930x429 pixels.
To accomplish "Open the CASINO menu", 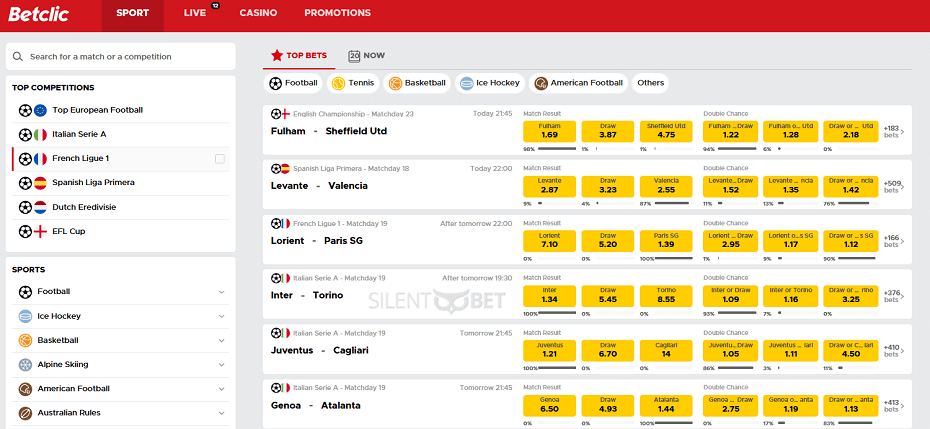I will (x=258, y=13).
